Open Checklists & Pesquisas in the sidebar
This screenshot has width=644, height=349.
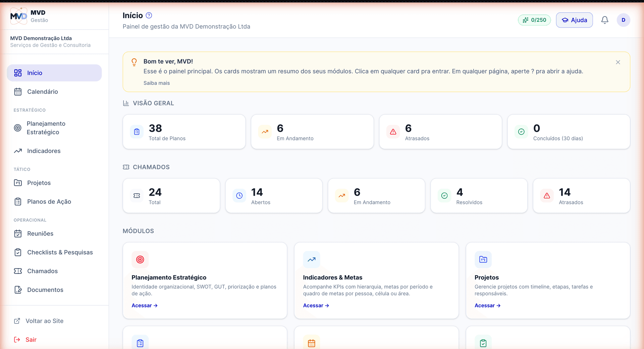point(54,252)
